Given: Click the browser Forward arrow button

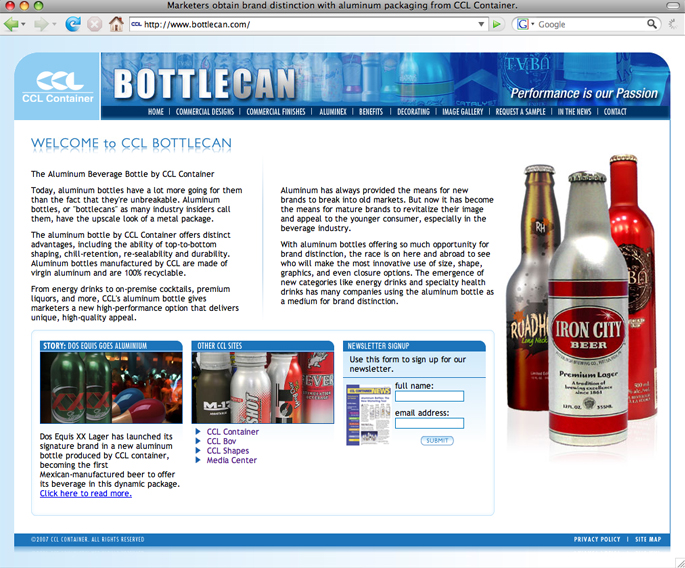Looking at the screenshot, I should tap(41, 24).
